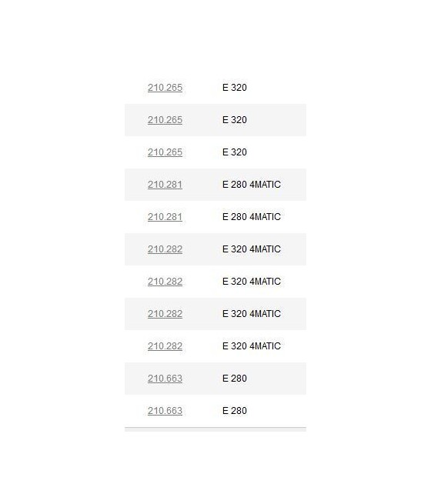The image size is (431, 504).
Task: Select E 320 text in the shaded second row
Action: pos(235,120)
